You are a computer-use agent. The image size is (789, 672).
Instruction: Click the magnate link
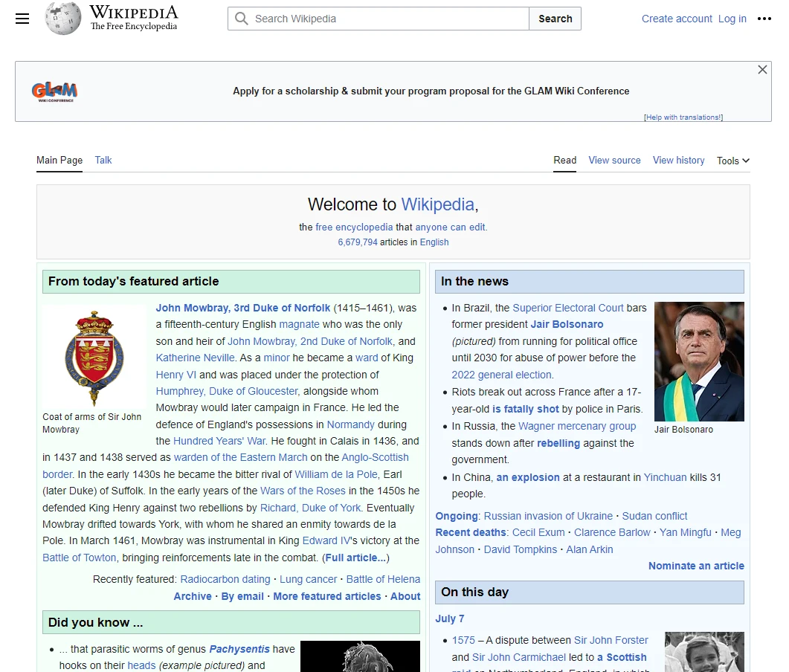tap(299, 324)
